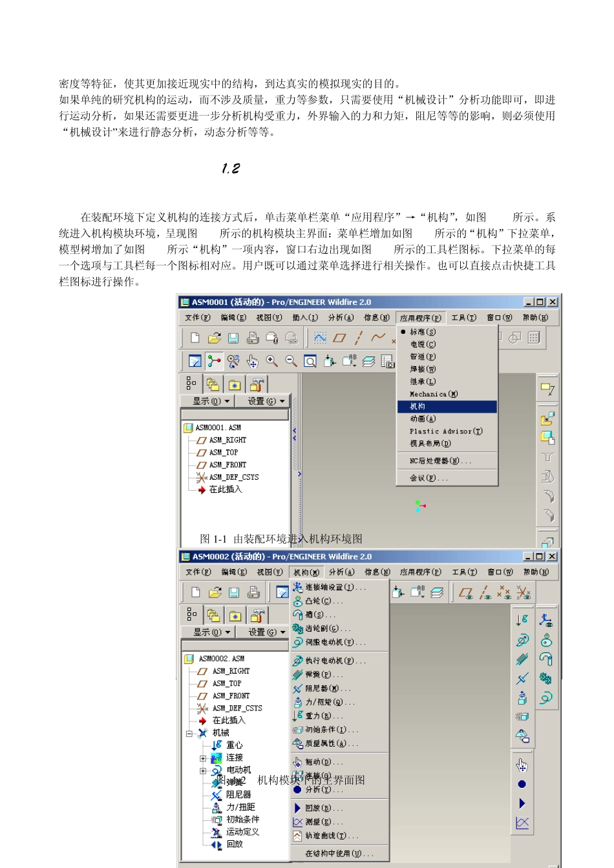Click damper icon in ASM0002 right toolbar
Viewport: 614px width, 868px height.
coord(522,678)
